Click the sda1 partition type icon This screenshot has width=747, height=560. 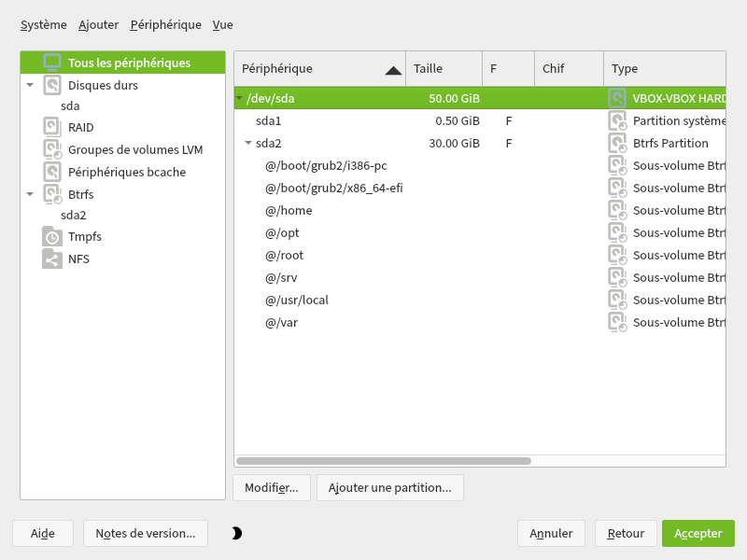(617, 121)
